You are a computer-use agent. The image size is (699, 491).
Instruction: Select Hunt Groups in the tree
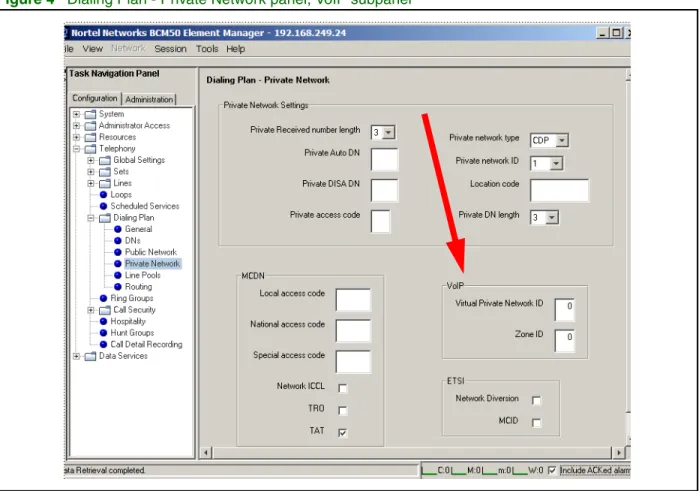(132, 333)
